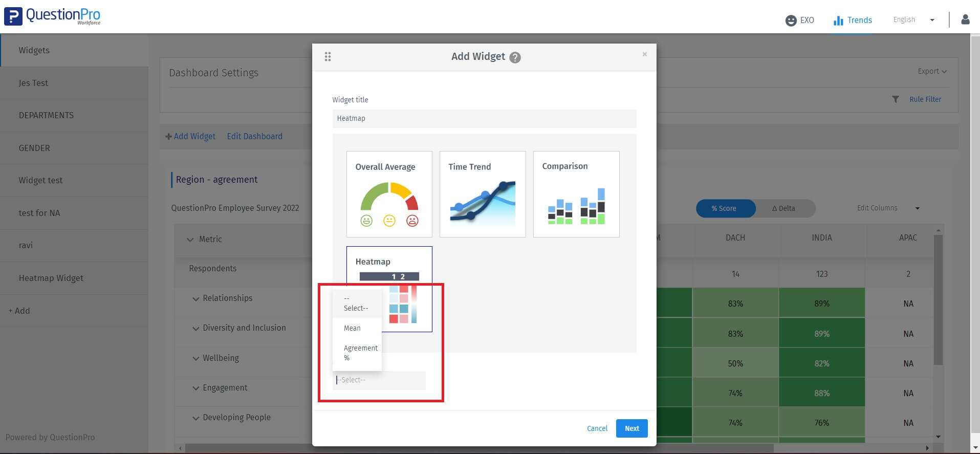
Task: Click the horizontal scroll right arrow
Action: click(x=927, y=448)
